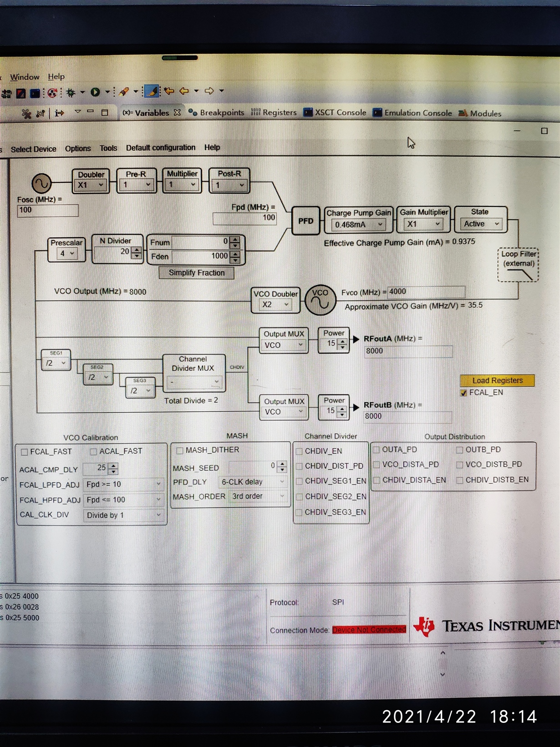Open the Emulation Console tab
The image size is (560, 747).
[412, 113]
